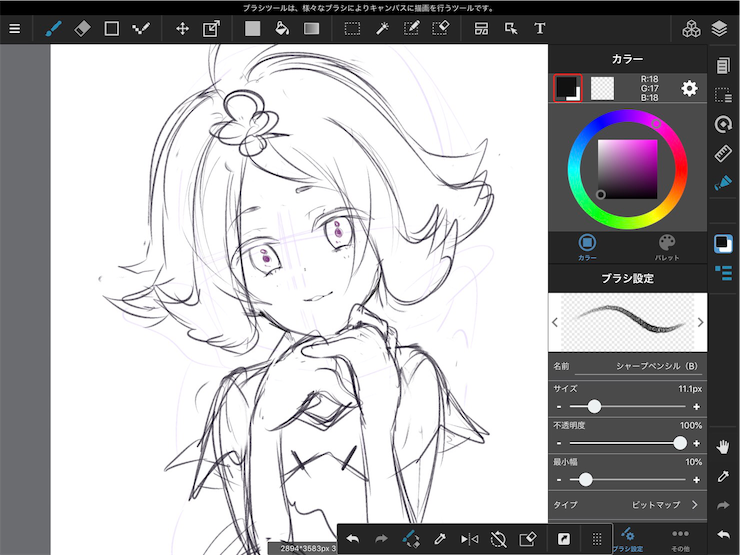Select the Magic Wand tool

click(x=382, y=29)
